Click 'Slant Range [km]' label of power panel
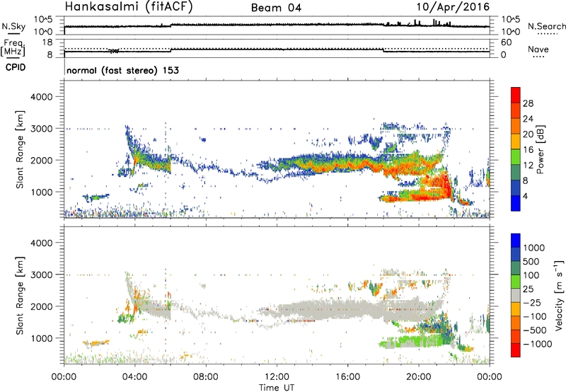Viewport: 566px width, 392px height. [21, 149]
